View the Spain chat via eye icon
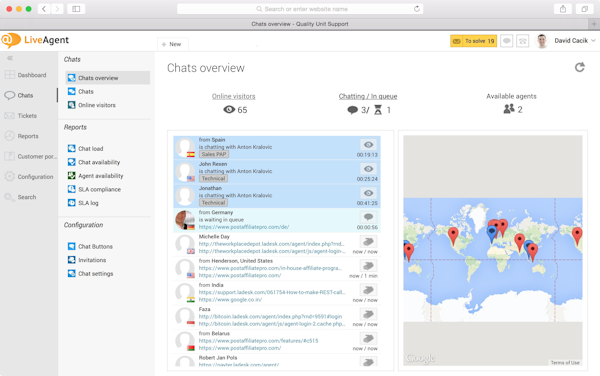Image resolution: width=600 pixels, height=376 pixels. (368, 145)
